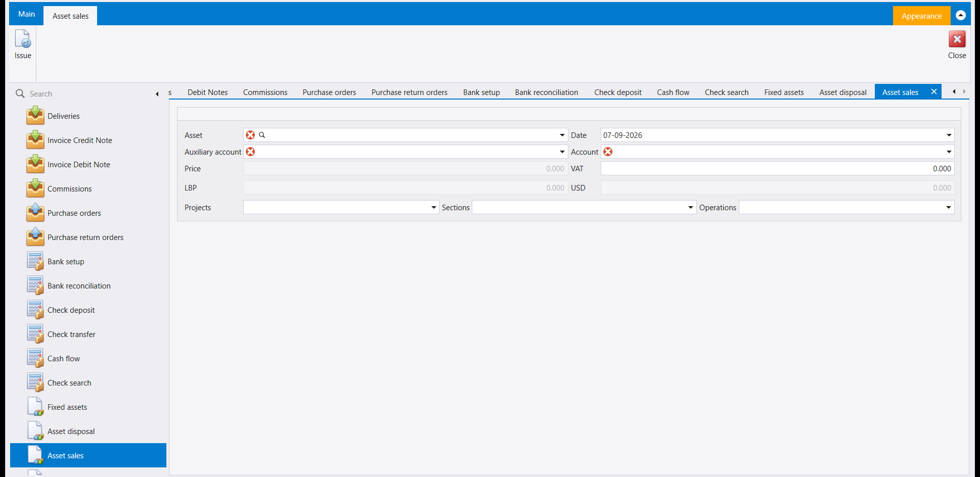Click the Bank reconciliation calculator icon
This screenshot has height=477, width=980.
pyautogui.click(x=35, y=285)
